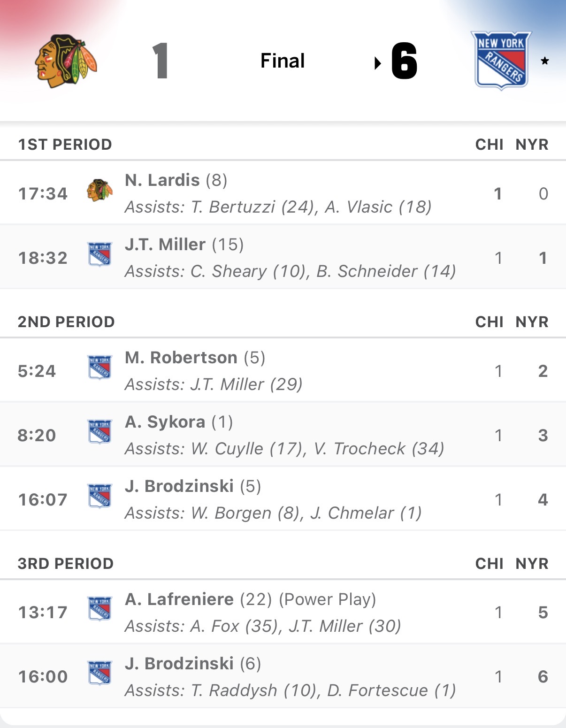
Task: Click Rangers icon on the 18:32 goal
Action: tap(99, 254)
